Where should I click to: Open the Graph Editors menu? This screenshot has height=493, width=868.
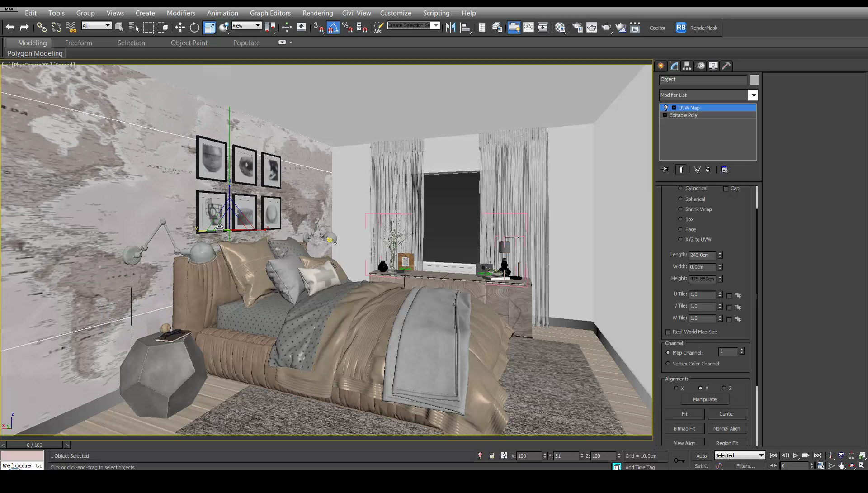(270, 13)
